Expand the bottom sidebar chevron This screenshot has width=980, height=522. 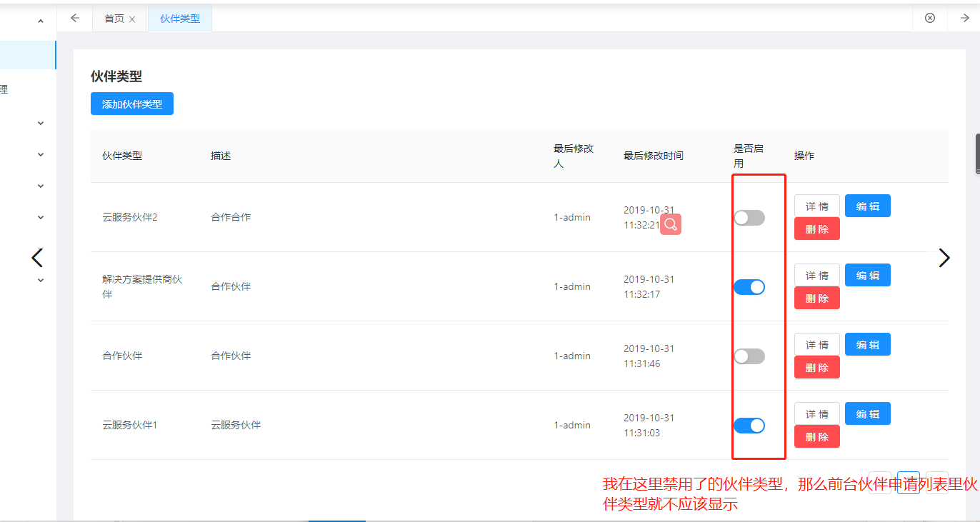click(41, 280)
